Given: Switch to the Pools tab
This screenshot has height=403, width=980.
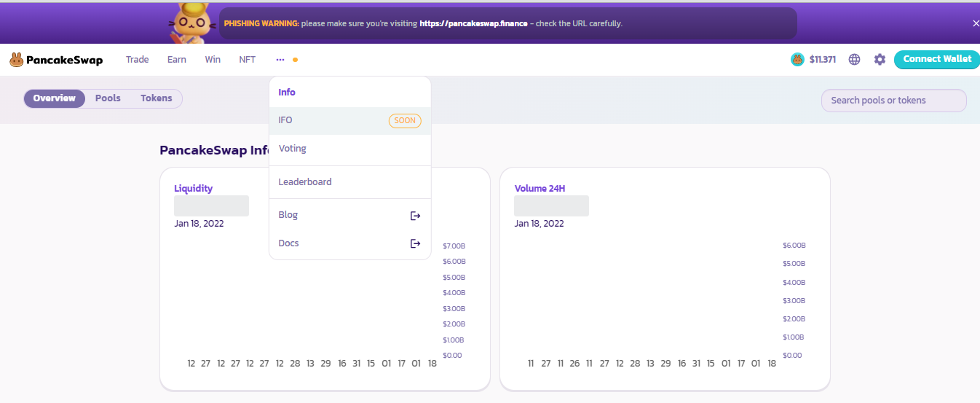Looking at the screenshot, I should tap(108, 98).
